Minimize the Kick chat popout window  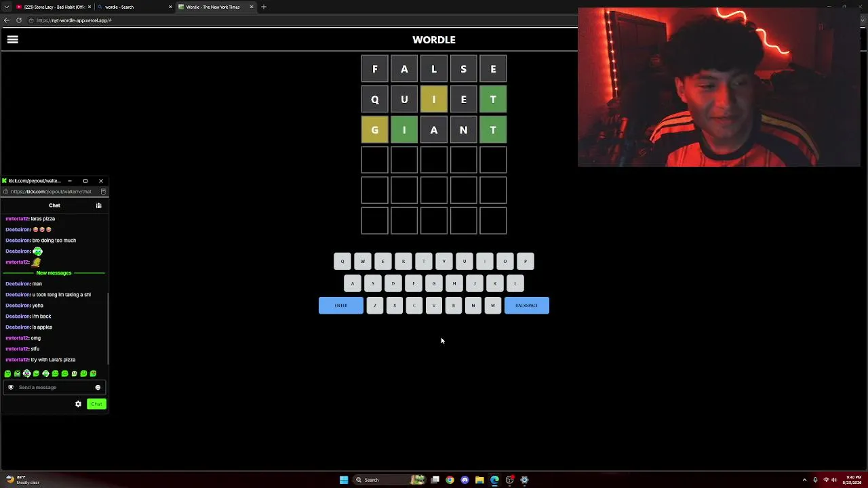point(69,181)
